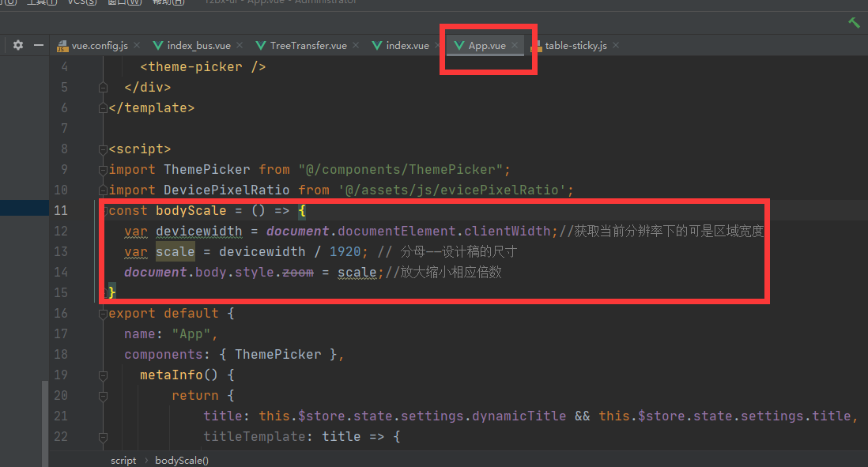Hide the tool window with the minus icon
Screen dimensions: 868x467
click(x=38, y=46)
